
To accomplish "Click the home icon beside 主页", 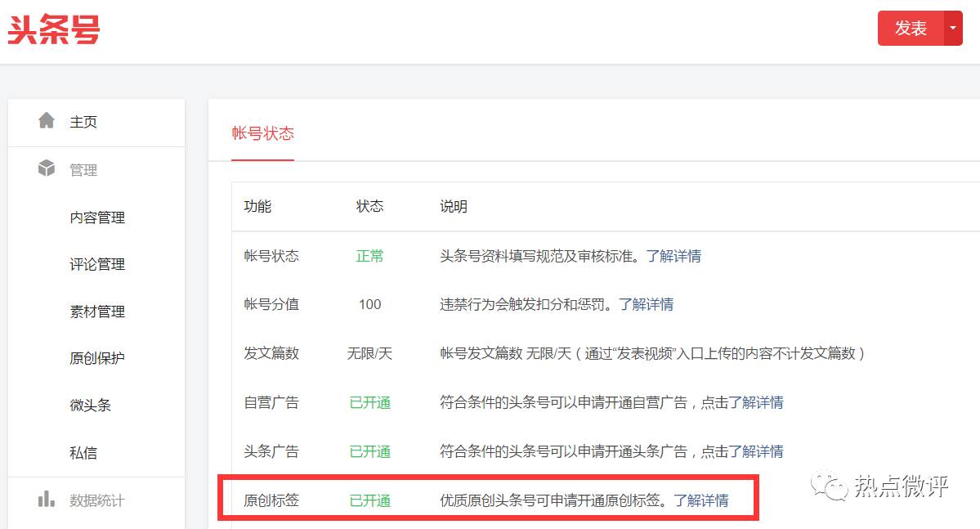I will tap(47, 120).
